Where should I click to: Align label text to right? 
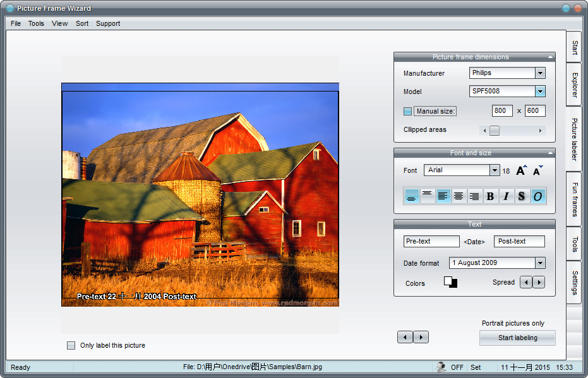(x=474, y=196)
